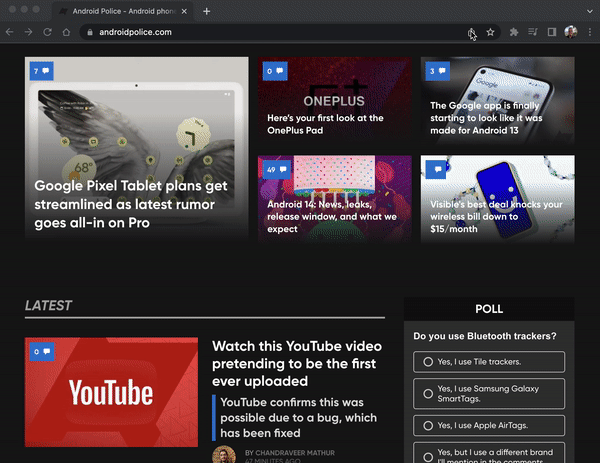Screen dimensions: 600x463
Task: Bookmark this page with the star
Action: click(x=490, y=32)
